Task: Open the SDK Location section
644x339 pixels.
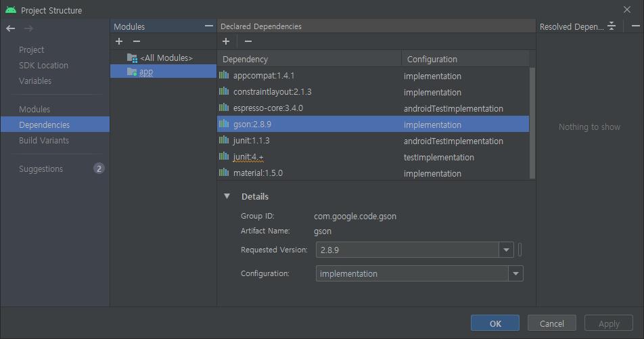Action: tap(43, 66)
